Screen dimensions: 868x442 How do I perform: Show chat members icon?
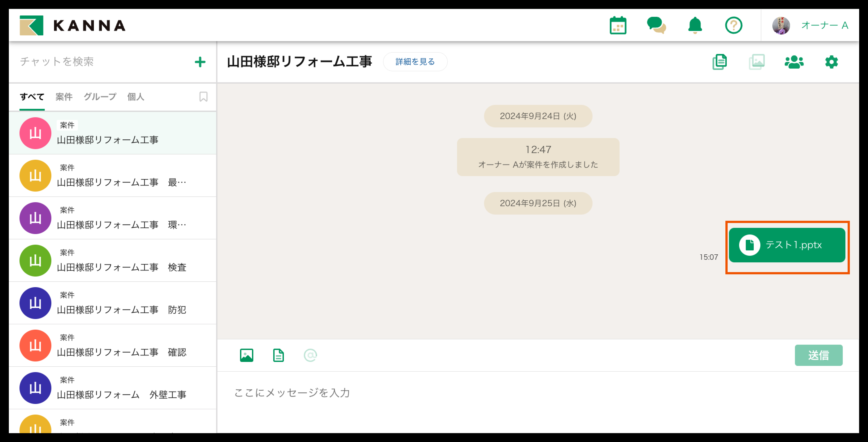pyautogui.click(x=794, y=62)
